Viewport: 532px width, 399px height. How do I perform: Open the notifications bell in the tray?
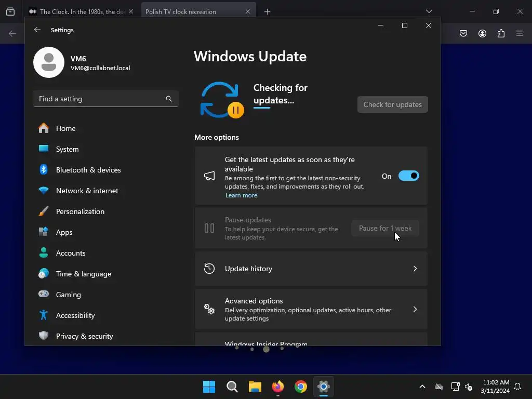tap(517, 387)
